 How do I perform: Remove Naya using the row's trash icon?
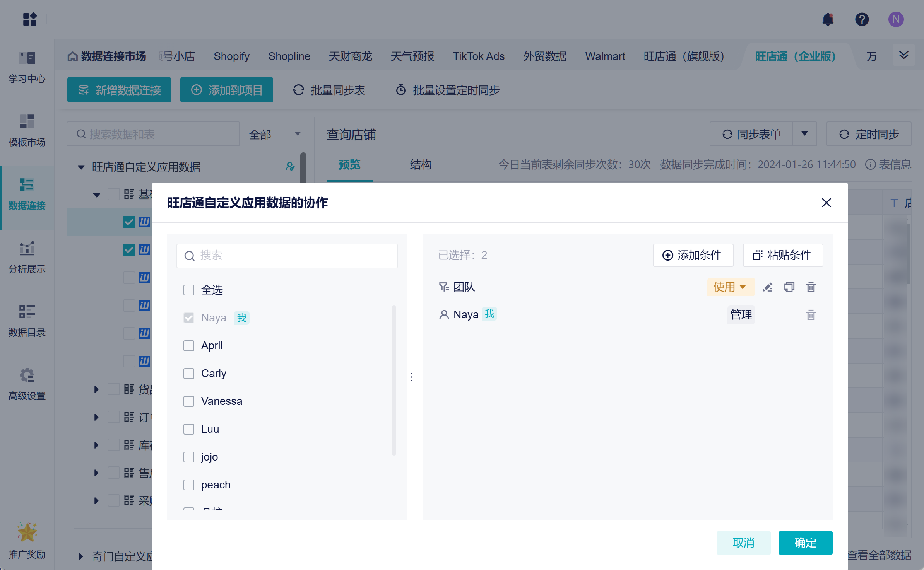point(811,315)
